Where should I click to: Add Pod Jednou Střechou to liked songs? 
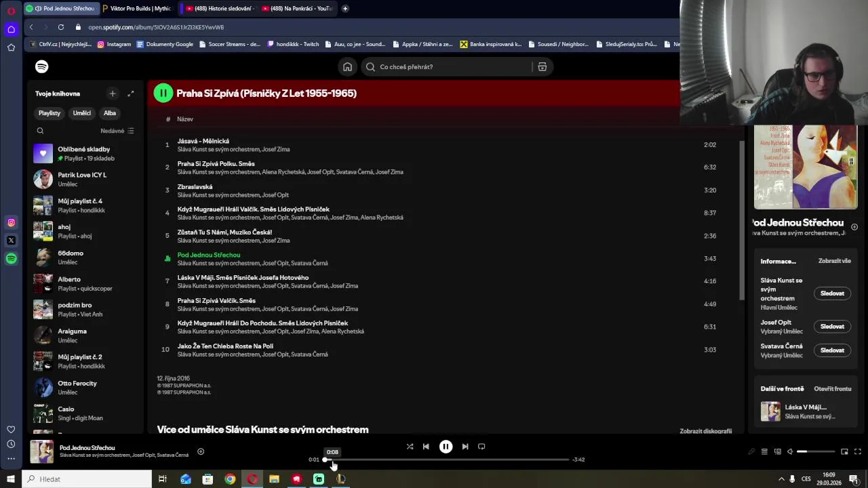201,451
